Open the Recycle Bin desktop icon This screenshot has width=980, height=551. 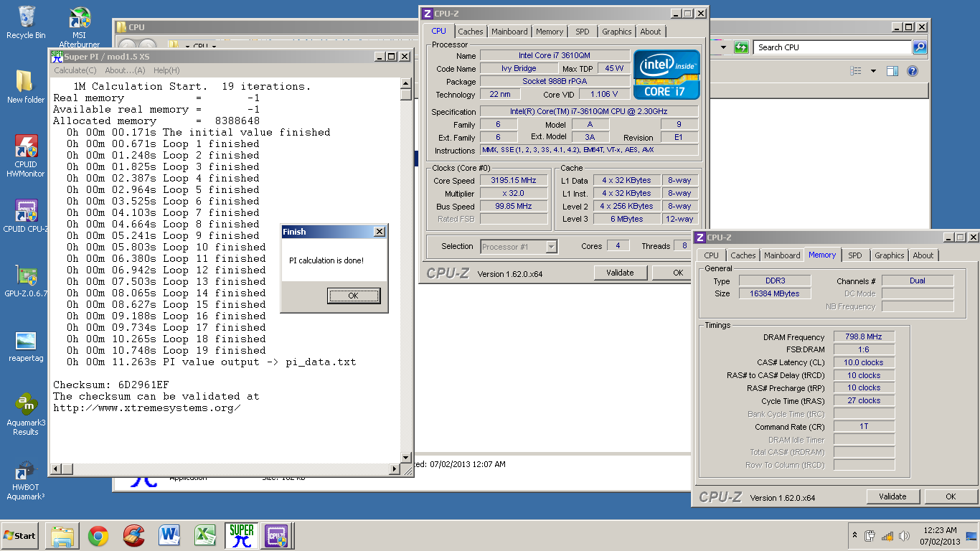26,22
